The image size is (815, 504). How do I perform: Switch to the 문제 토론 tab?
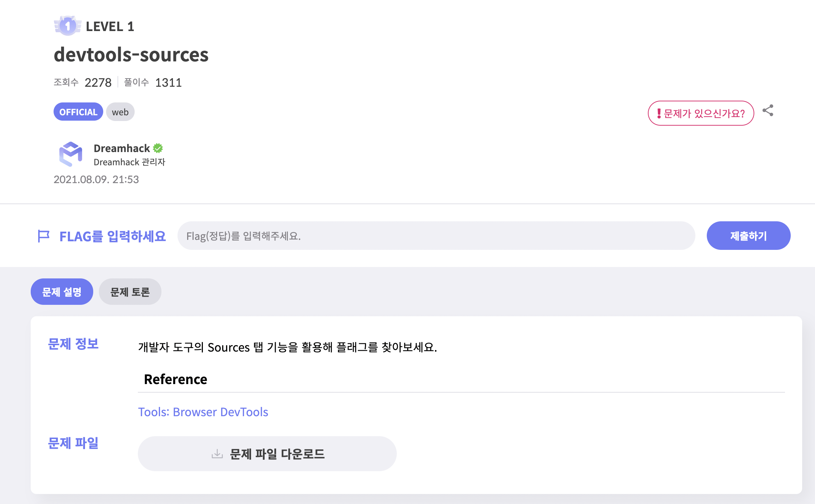click(x=130, y=292)
